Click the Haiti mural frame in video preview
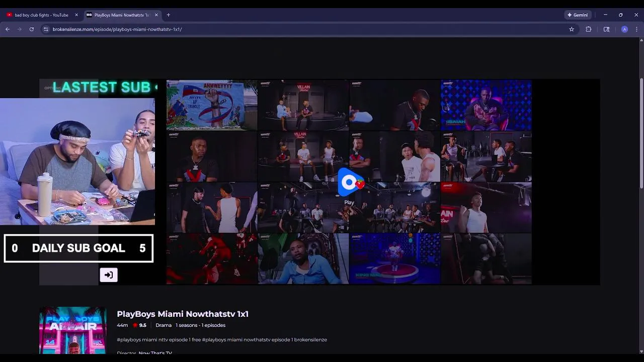 (212, 105)
